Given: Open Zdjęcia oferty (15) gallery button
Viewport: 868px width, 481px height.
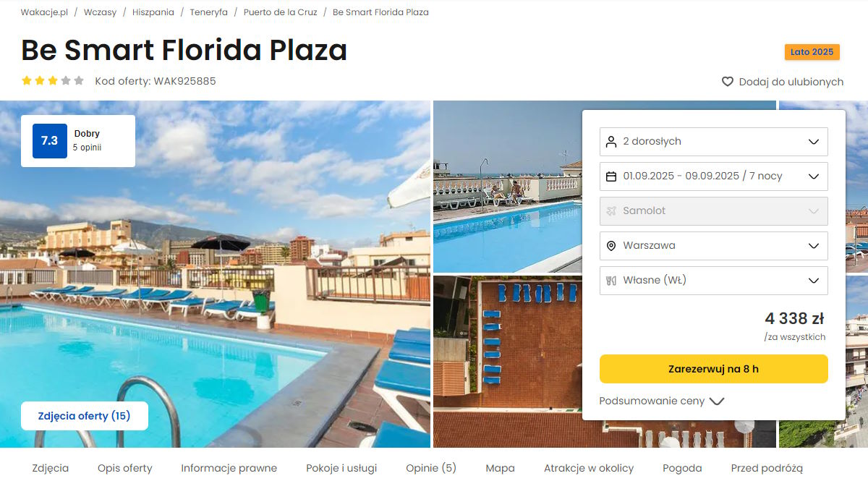Looking at the screenshot, I should point(85,416).
